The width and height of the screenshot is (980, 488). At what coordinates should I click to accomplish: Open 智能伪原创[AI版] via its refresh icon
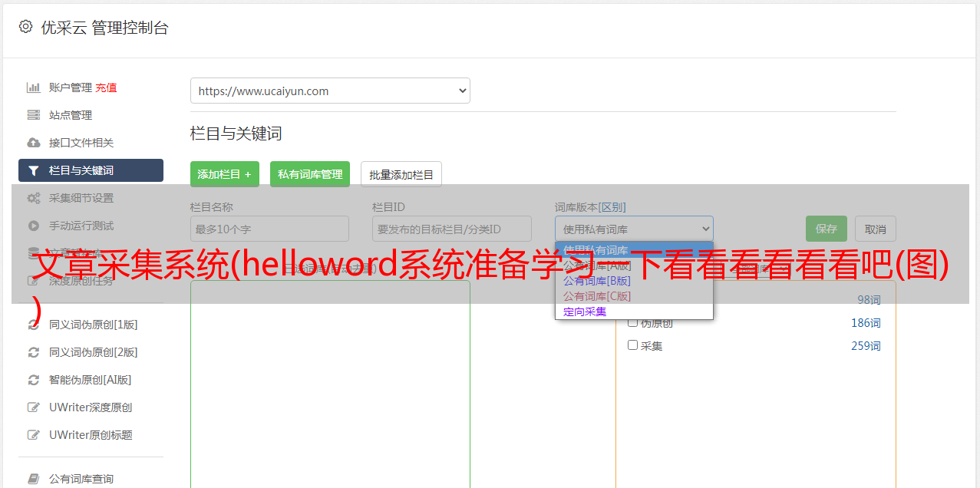coord(33,380)
